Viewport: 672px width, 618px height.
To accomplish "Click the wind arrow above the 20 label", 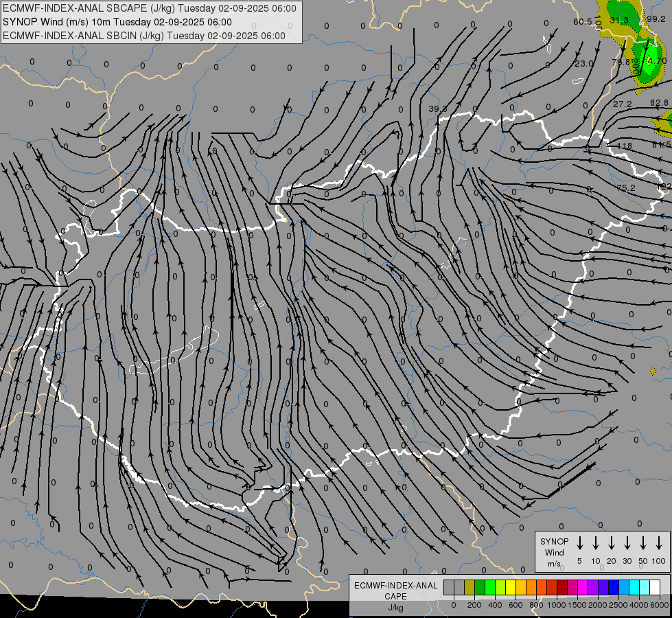I will pyautogui.click(x=611, y=543).
